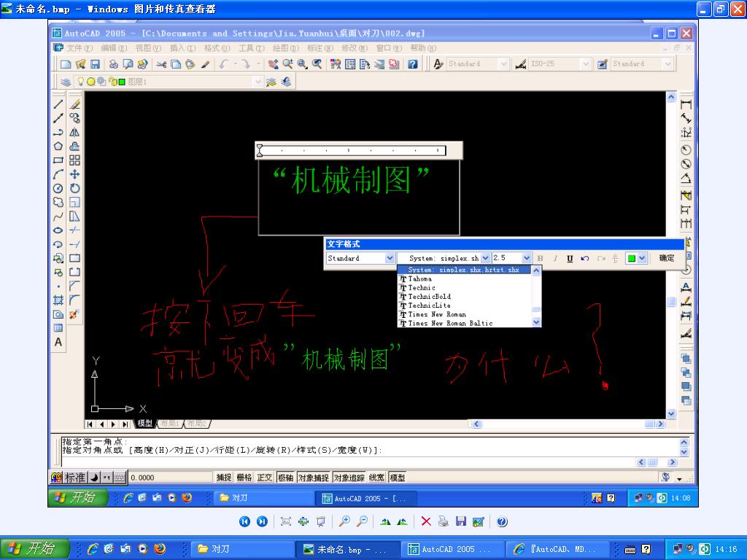Go to previous image in viewer toolbar

tap(244, 521)
